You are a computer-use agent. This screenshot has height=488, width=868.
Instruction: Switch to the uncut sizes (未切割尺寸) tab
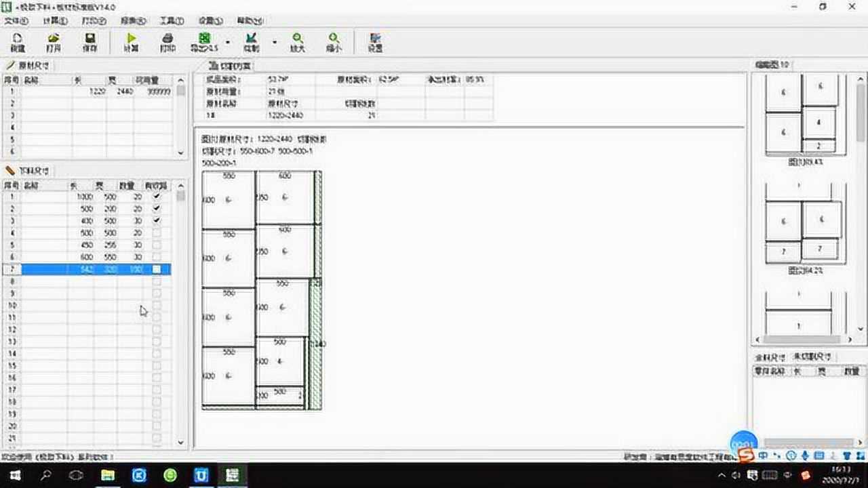[x=814, y=357]
